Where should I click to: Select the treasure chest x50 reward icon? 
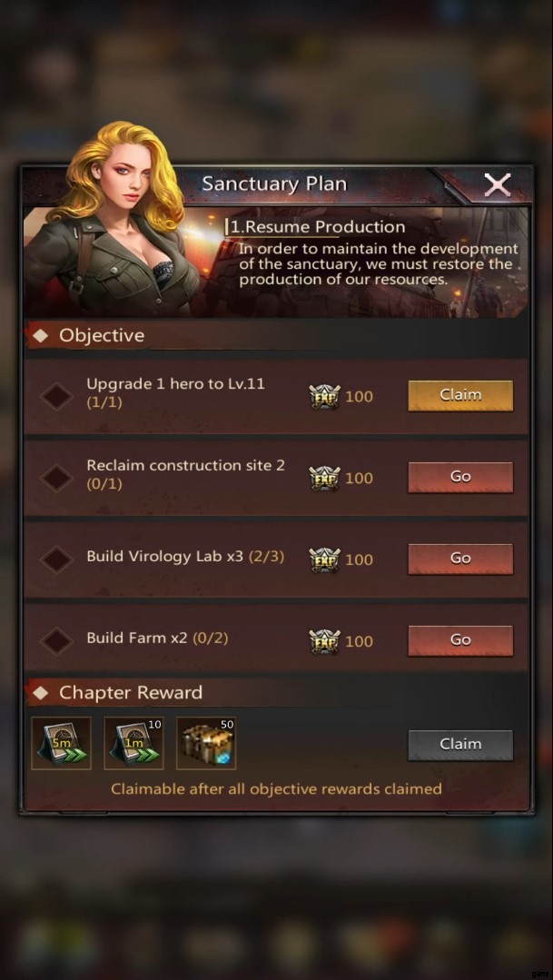tap(206, 743)
